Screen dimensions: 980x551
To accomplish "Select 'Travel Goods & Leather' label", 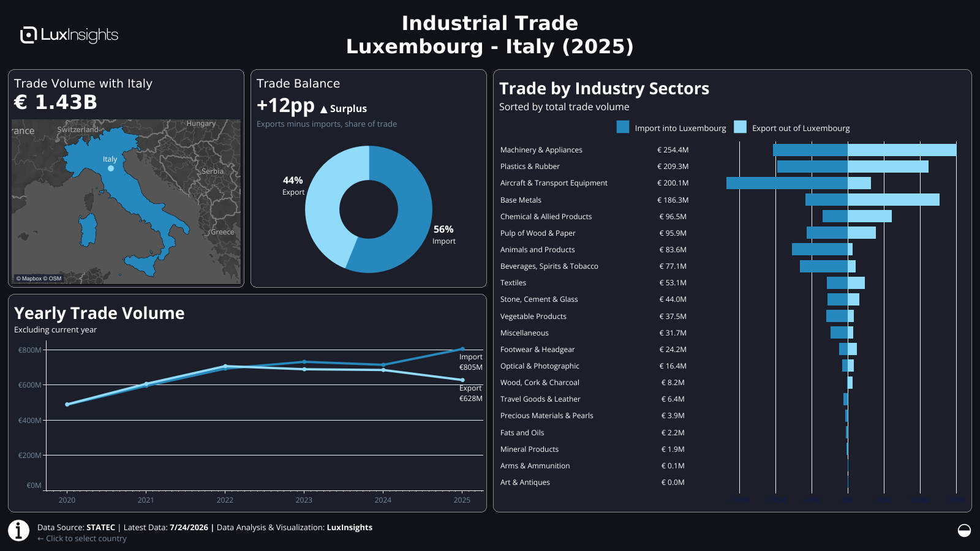I will (540, 399).
